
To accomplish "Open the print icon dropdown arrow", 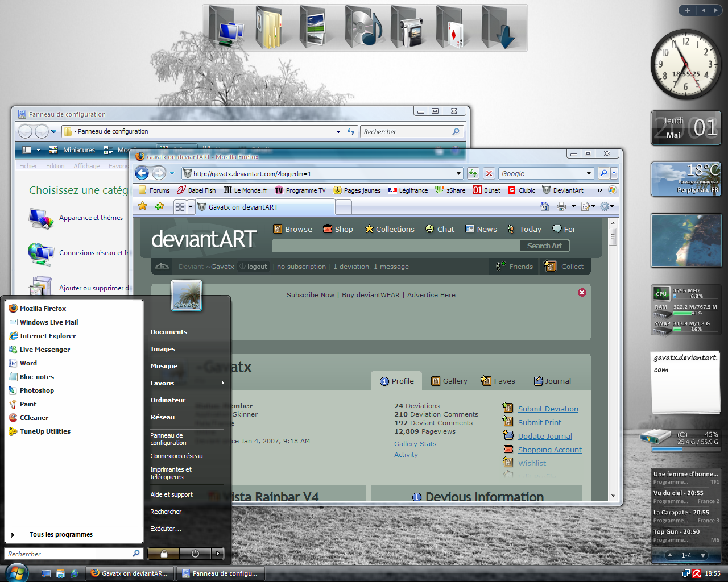I will [x=573, y=206].
